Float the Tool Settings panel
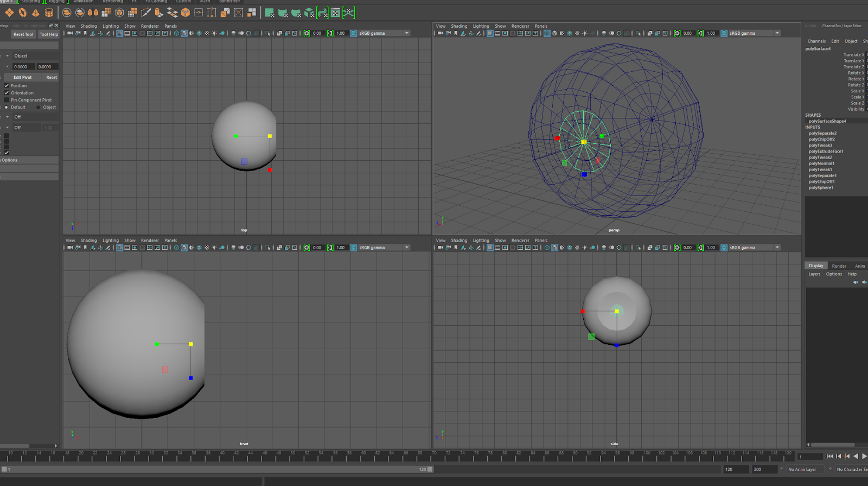This screenshot has width=868, height=486. click(51, 26)
